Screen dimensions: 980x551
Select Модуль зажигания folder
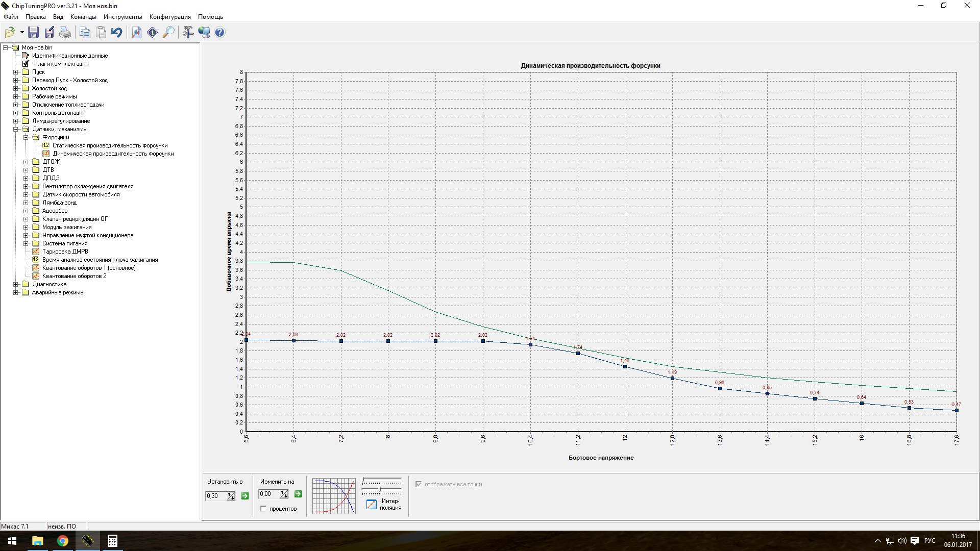[67, 227]
